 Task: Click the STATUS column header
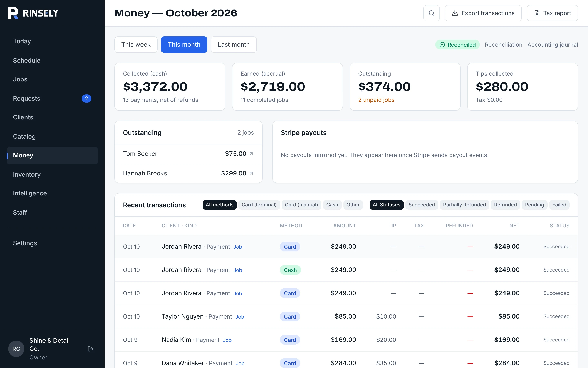click(560, 226)
